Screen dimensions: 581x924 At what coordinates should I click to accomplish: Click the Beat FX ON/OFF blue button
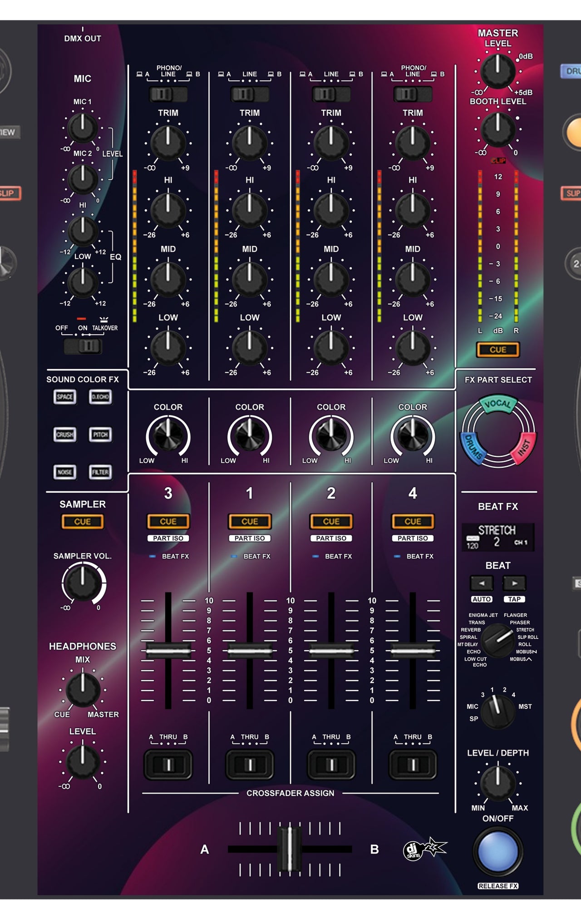click(x=498, y=851)
